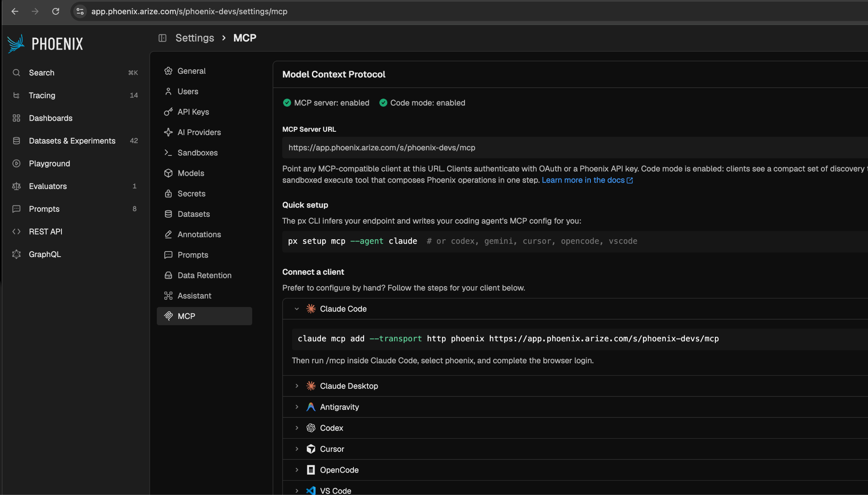Click the General settings gear icon
Screen dimensions: 868x495
point(168,71)
